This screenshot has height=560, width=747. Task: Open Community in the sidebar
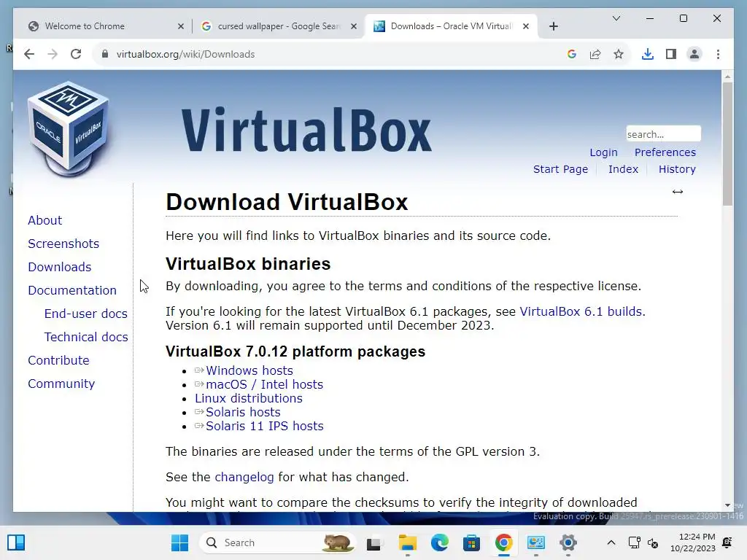tap(61, 384)
